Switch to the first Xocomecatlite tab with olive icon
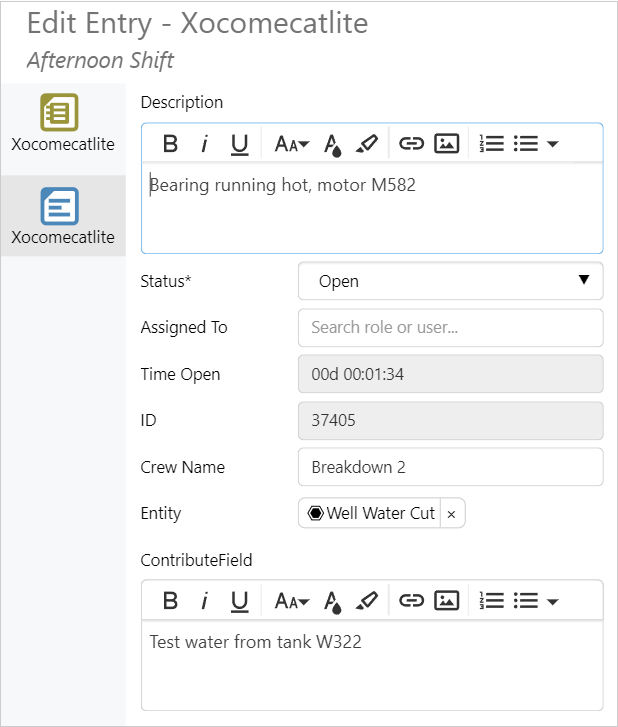This screenshot has width=618, height=727. coord(62,122)
